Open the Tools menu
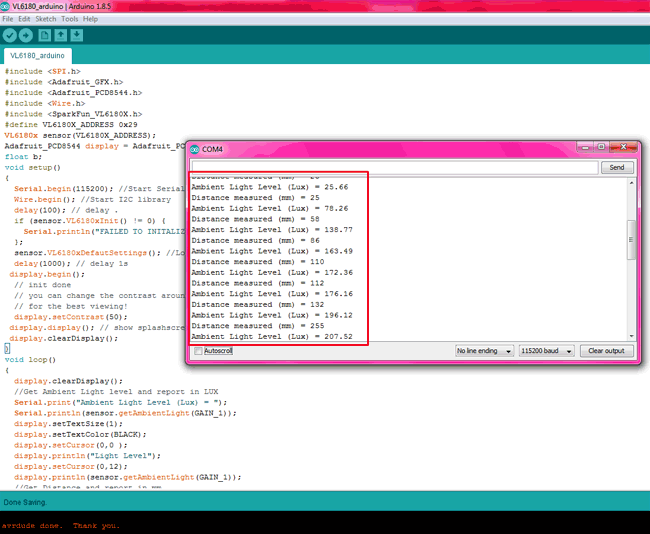The image size is (650, 534). pyautogui.click(x=69, y=19)
